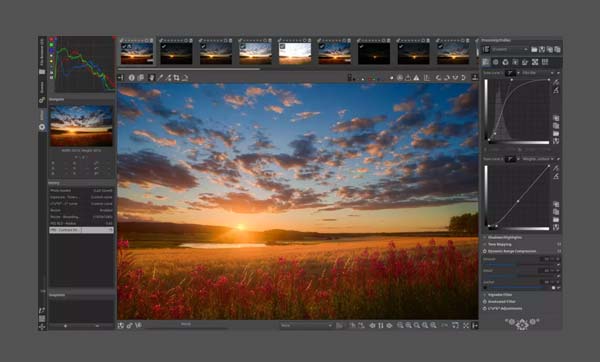Copy the first tone curve
600x362 pixels.
[x=556, y=118]
